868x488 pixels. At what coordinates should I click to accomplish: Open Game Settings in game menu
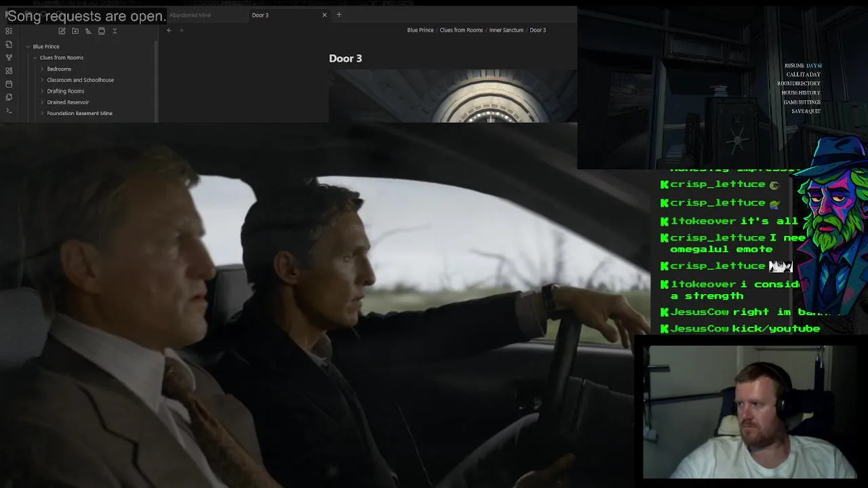point(802,102)
